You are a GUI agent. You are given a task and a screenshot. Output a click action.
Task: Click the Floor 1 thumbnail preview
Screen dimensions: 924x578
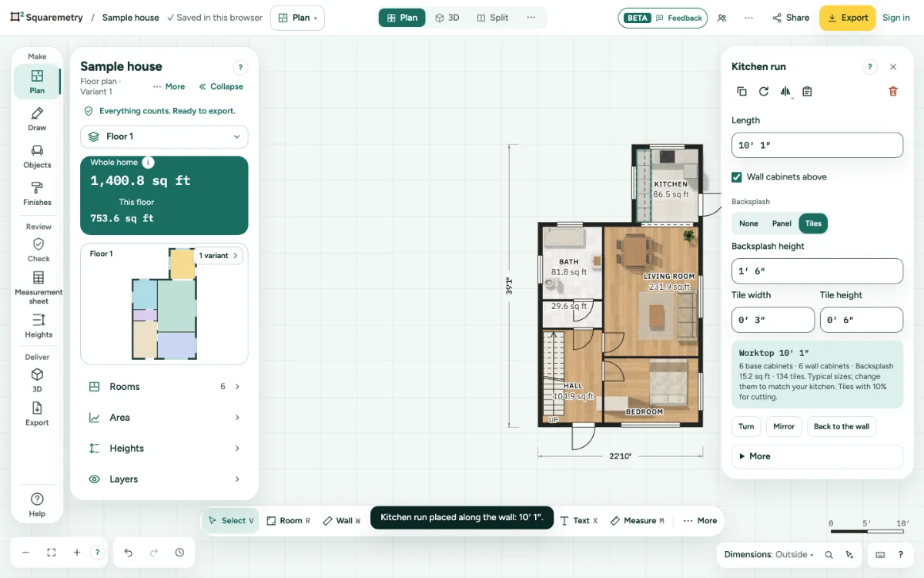[164, 304]
